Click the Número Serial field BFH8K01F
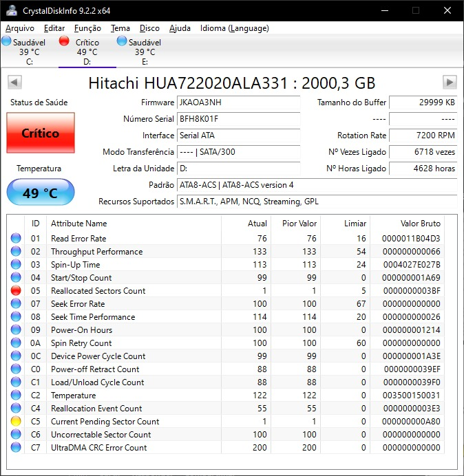Screen dimensions: 464x476 [x=238, y=119]
